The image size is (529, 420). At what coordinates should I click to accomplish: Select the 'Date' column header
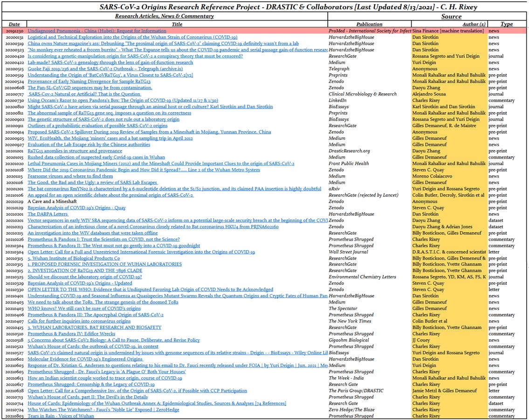click(14, 24)
